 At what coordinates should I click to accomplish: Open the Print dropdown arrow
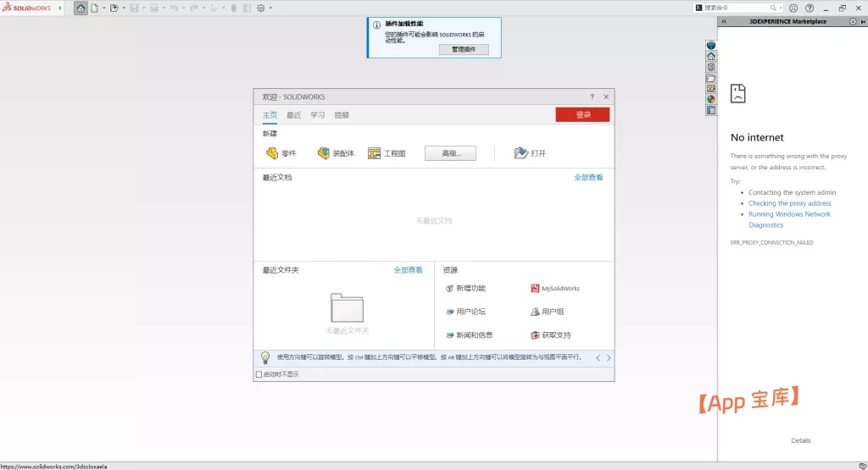pyautogui.click(x=164, y=8)
